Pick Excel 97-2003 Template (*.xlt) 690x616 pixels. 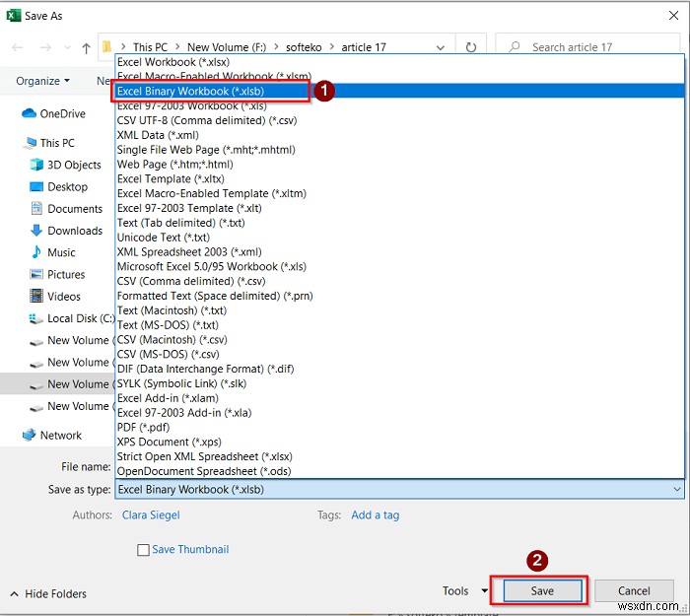pyautogui.click(x=399, y=208)
